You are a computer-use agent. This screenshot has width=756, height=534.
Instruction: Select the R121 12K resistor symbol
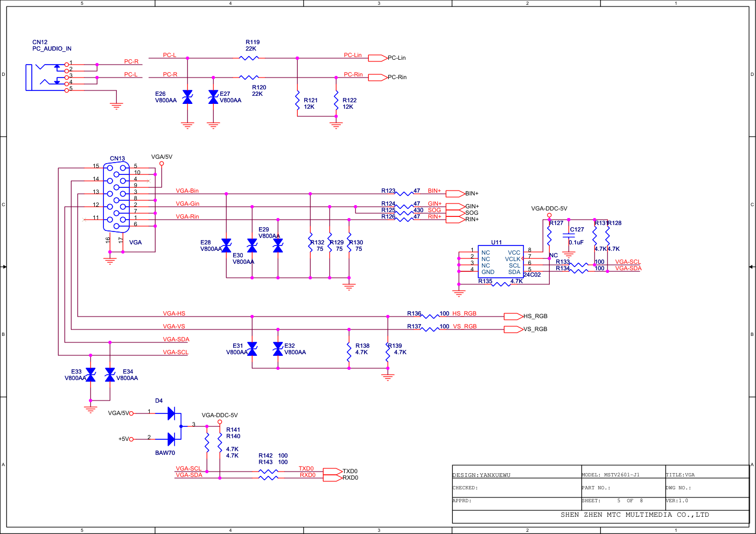(x=297, y=103)
